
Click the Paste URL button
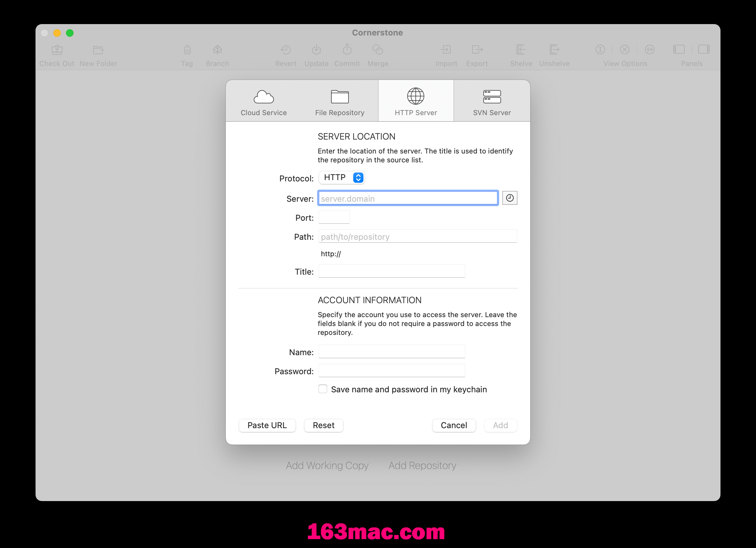tap(266, 425)
